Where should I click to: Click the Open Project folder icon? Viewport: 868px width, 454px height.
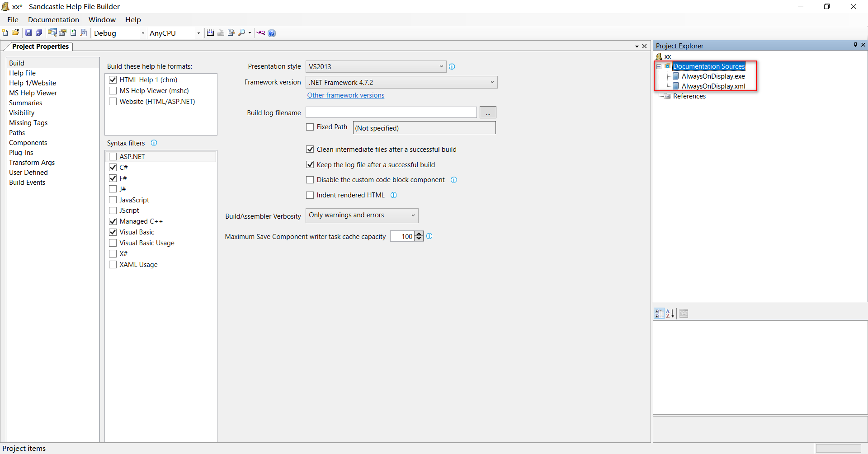pyautogui.click(x=15, y=33)
